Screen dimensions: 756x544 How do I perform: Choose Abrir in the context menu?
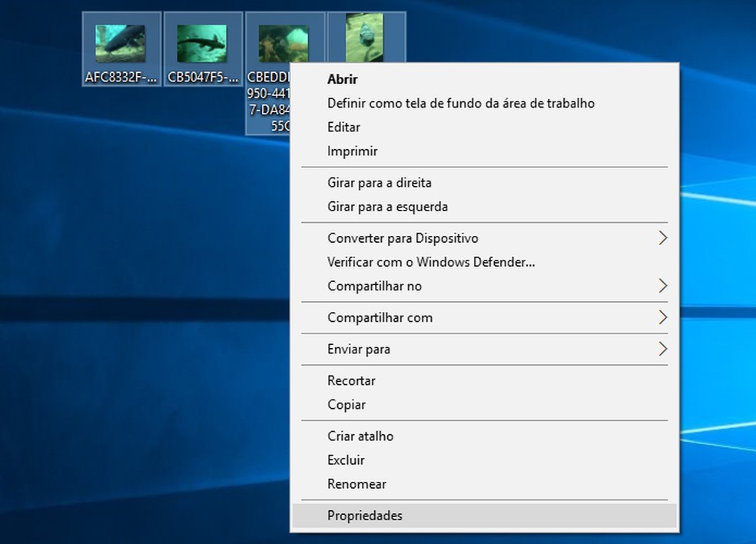click(484, 79)
